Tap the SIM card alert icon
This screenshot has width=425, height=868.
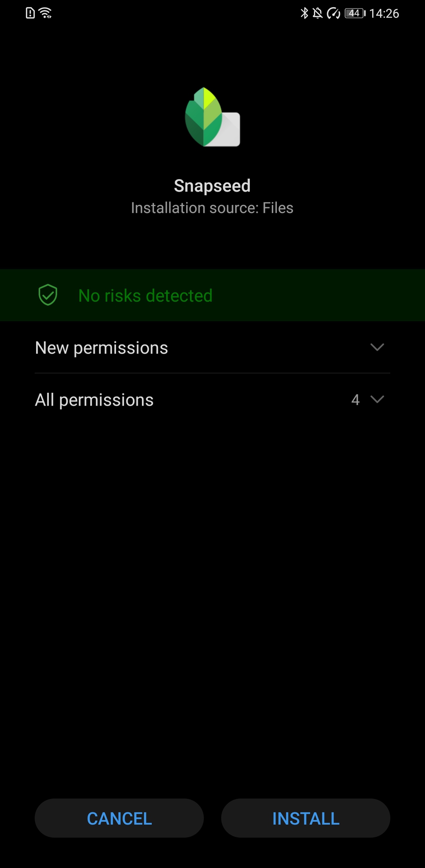(30, 13)
